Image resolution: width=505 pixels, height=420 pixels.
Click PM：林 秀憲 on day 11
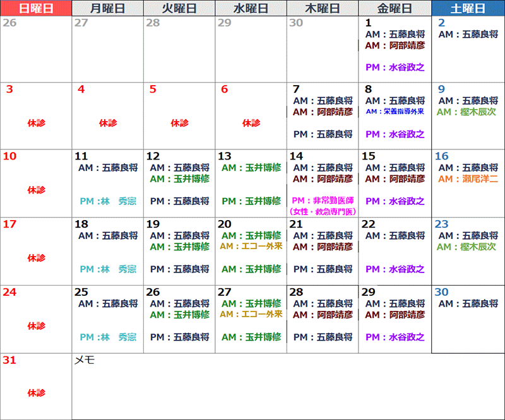coord(108,201)
